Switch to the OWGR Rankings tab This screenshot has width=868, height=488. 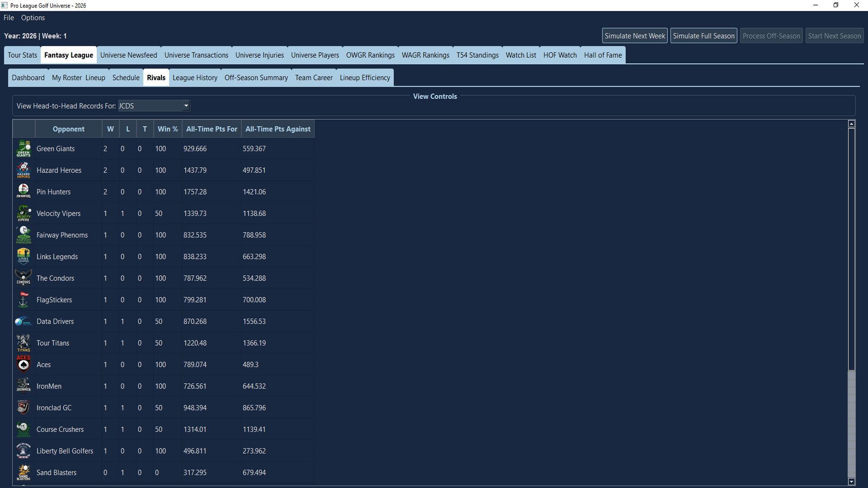tap(370, 55)
